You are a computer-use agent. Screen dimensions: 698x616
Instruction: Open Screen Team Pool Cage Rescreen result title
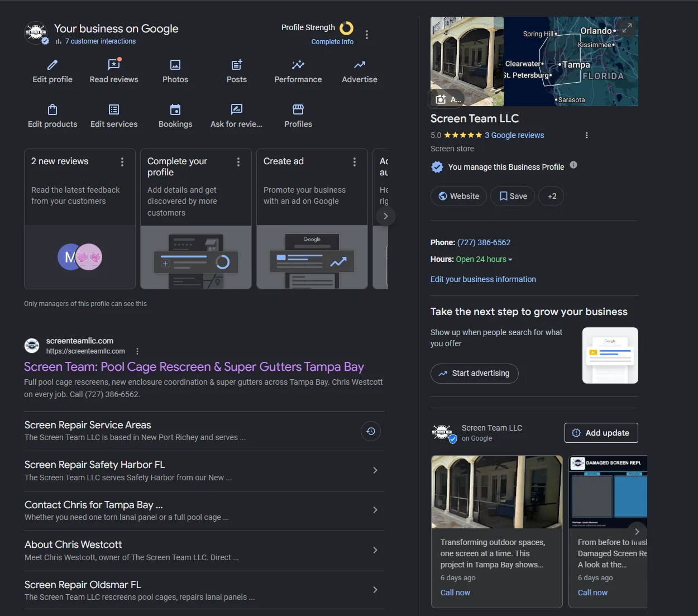[194, 367]
